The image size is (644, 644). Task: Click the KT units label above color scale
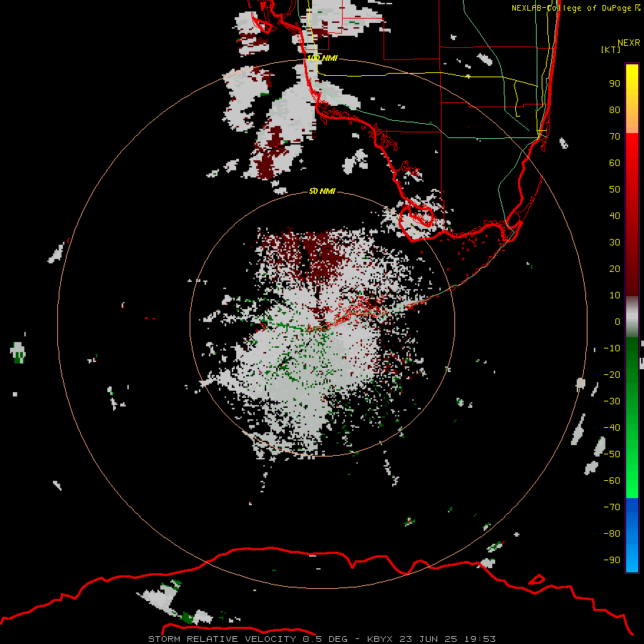point(611,49)
